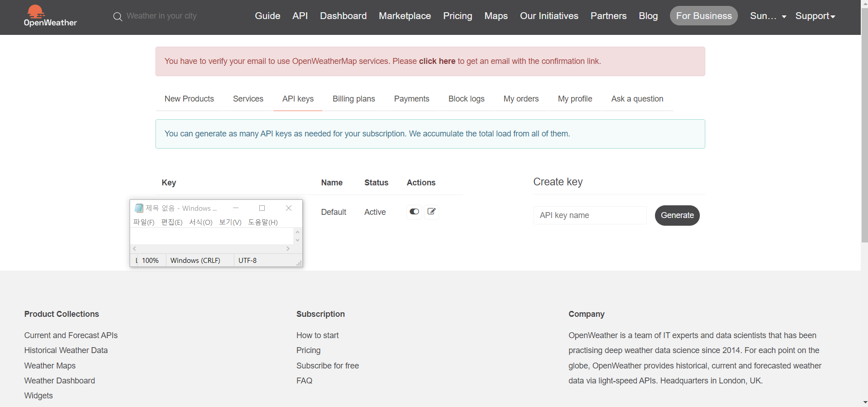
Task: Click the 'click here' confirmation email link
Action: 437,61
